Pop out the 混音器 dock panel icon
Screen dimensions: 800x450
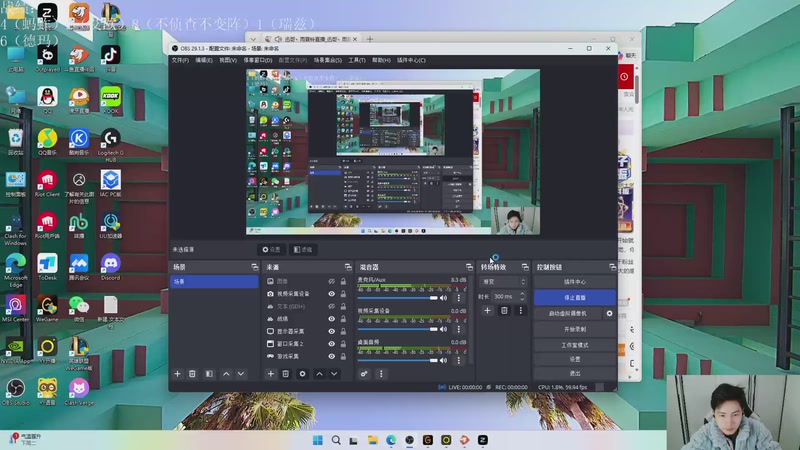click(469, 267)
